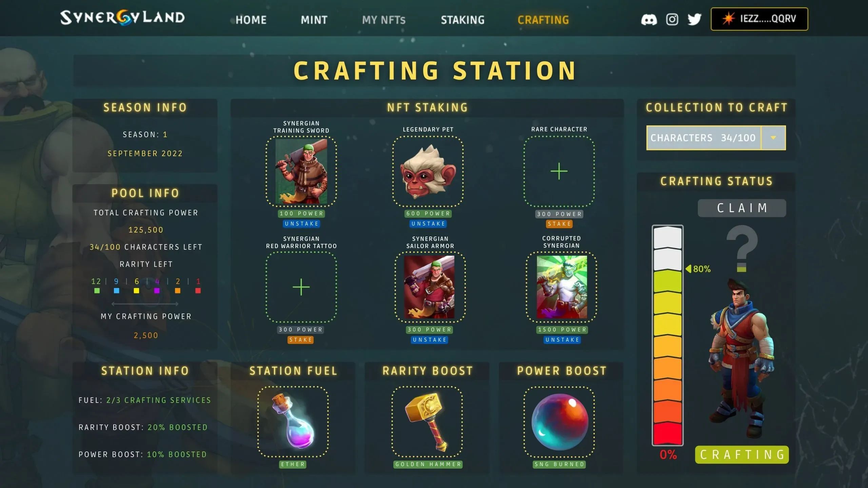This screenshot has height=488, width=868.
Task: Go to the Staking tab
Action: [x=462, y=20]
